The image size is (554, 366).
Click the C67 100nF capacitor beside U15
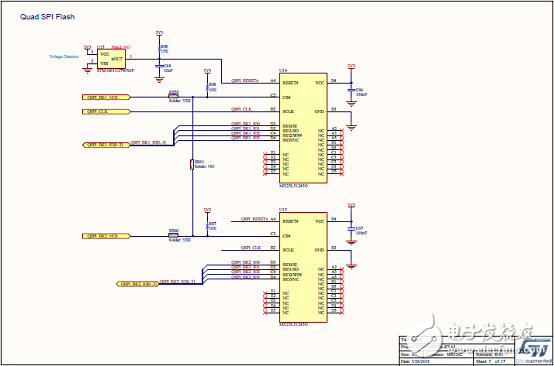[351, 229]
